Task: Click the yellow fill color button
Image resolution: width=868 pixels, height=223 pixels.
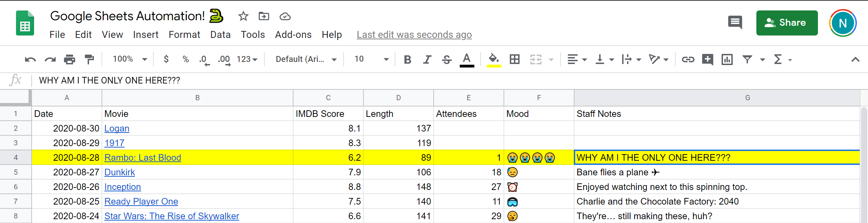Action: (494, 59)
